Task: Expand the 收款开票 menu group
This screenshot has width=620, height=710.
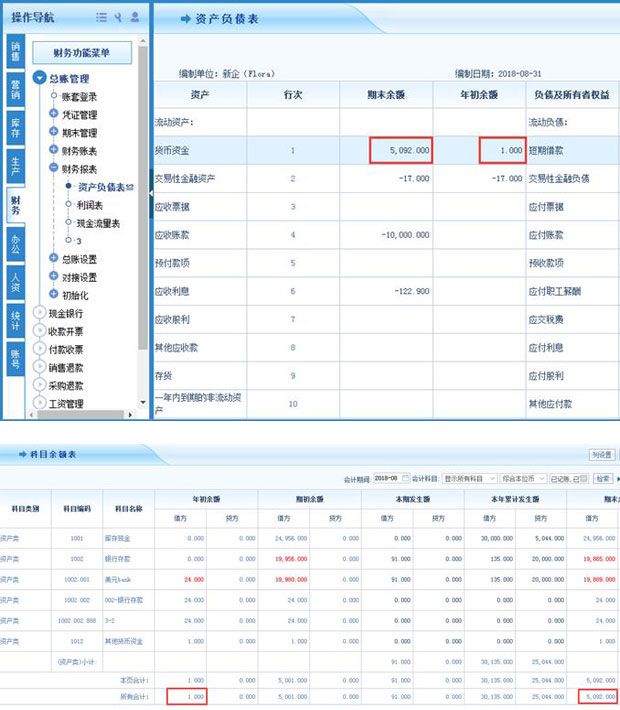Action: click(39, 331)
